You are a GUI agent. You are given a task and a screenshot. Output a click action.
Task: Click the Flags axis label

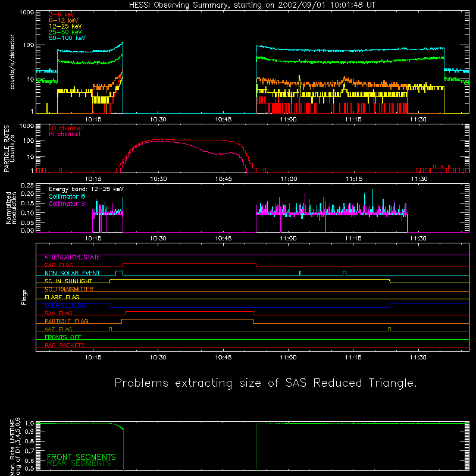click(24, 297)
